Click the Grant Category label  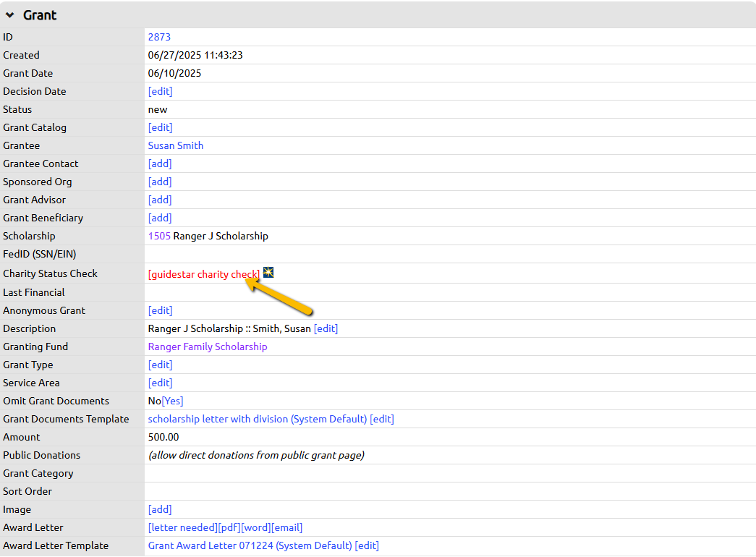[x=38, y=474]
